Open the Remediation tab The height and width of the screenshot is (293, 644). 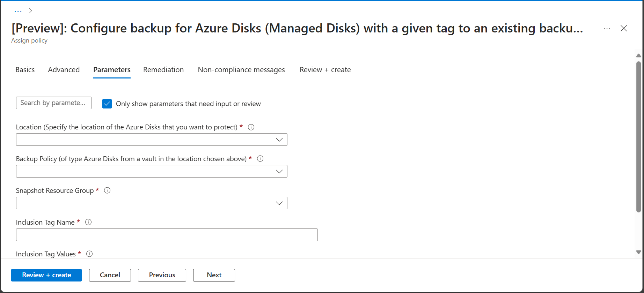(163, 70)
